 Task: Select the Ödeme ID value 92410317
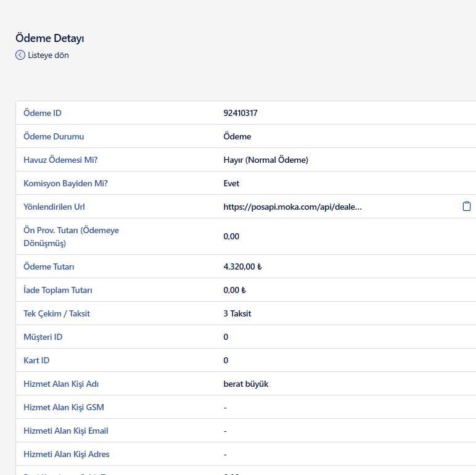click(x=240, y=113)
